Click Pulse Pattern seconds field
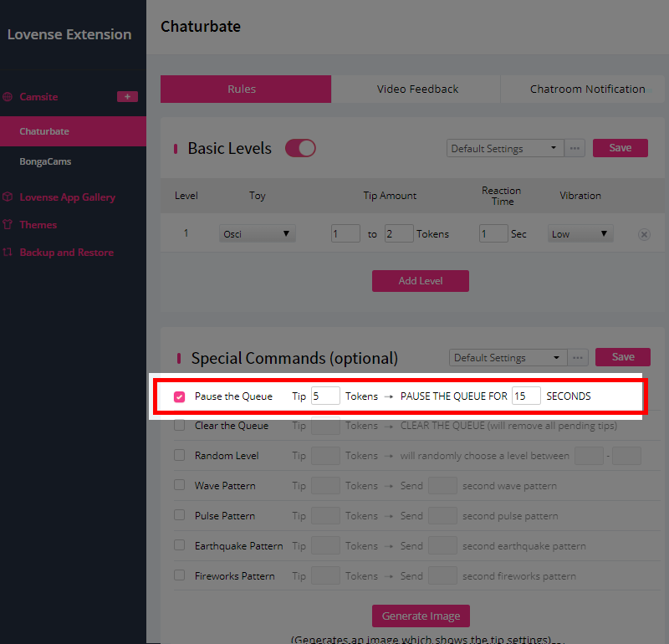The width and height of the screenshot is (669, 644). coord(442,515)
